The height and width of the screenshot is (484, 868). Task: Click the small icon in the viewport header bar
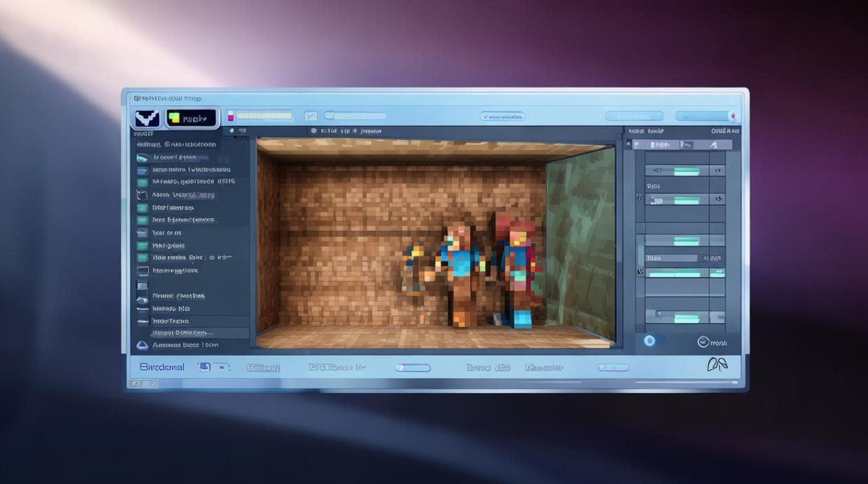313,131
